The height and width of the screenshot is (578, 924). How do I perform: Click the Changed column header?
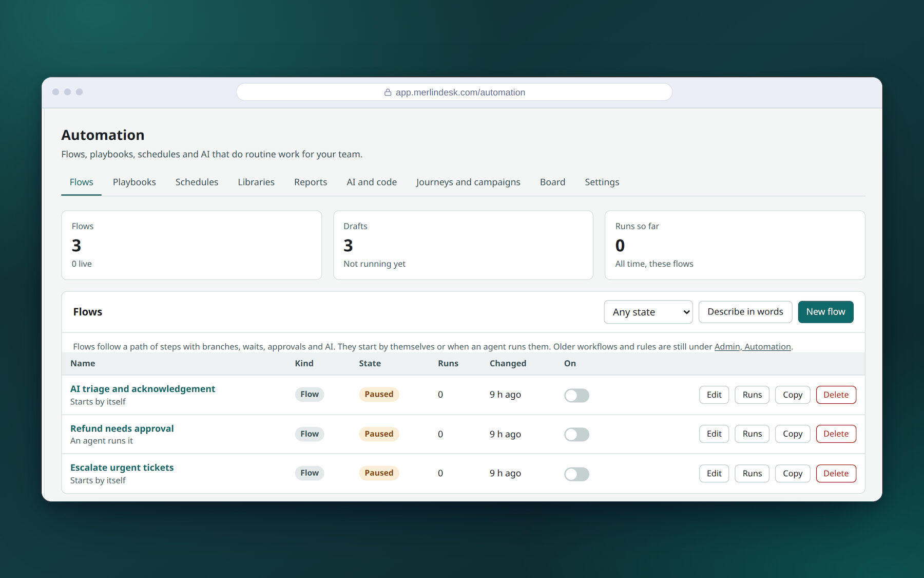tap(508, 363)
